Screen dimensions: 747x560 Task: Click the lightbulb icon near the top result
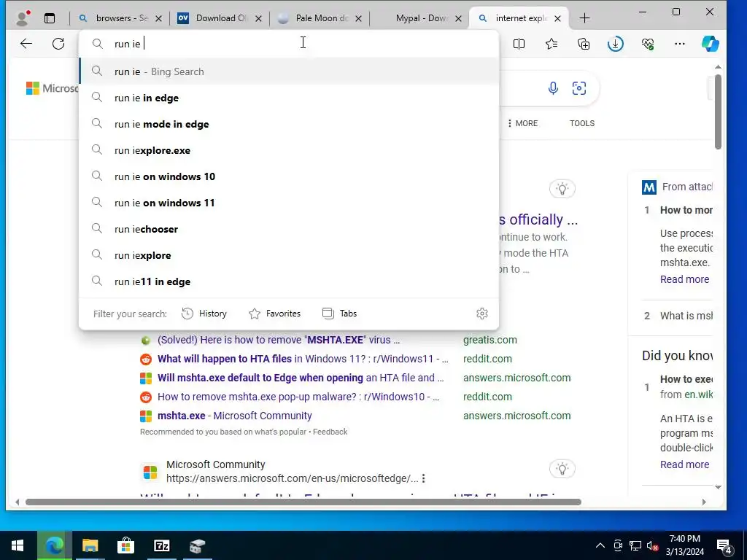(562, 189)
